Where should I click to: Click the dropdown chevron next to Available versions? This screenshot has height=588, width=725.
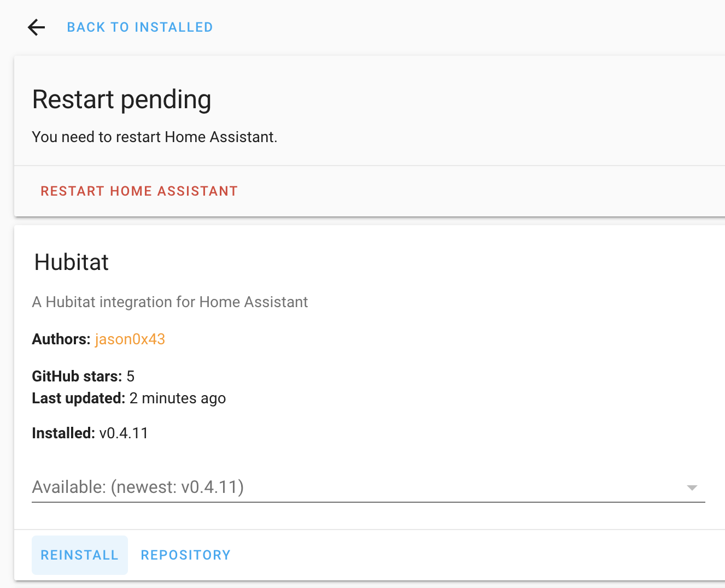692,486
